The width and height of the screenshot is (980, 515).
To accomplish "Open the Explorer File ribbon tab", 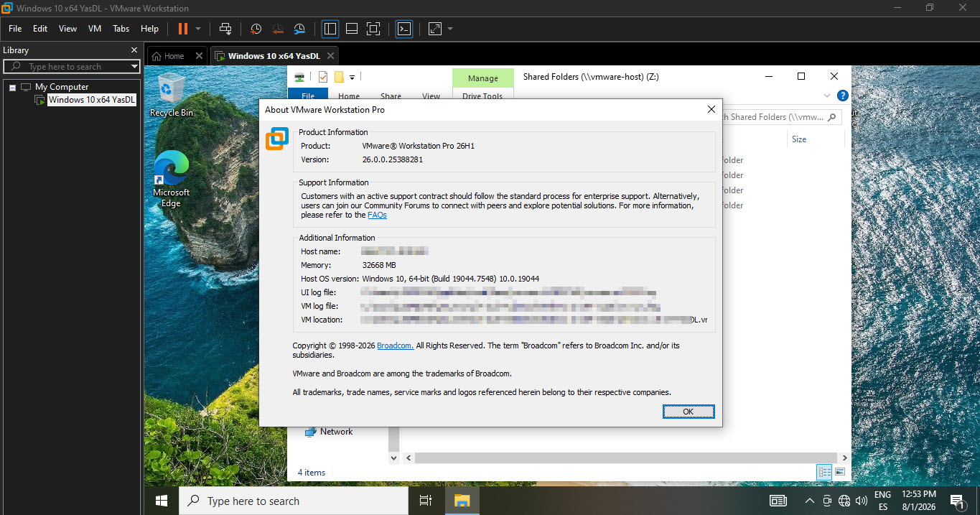I will [x=308, y=95].
